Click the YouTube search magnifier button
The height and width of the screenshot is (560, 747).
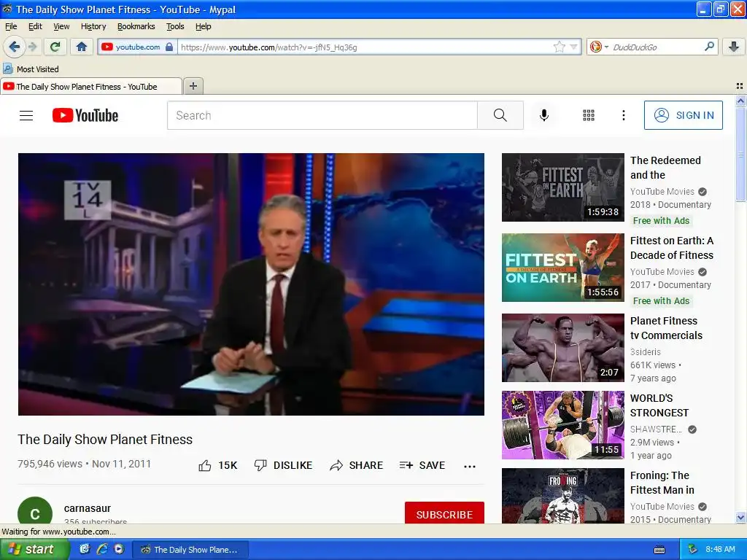(x=500, y=115)
